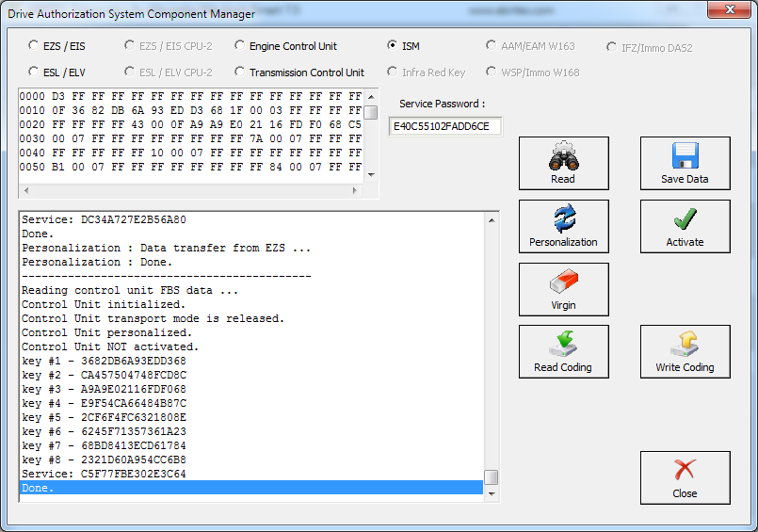Click the Write Coding upload icon
758x532 pixels.
(685, 344)
